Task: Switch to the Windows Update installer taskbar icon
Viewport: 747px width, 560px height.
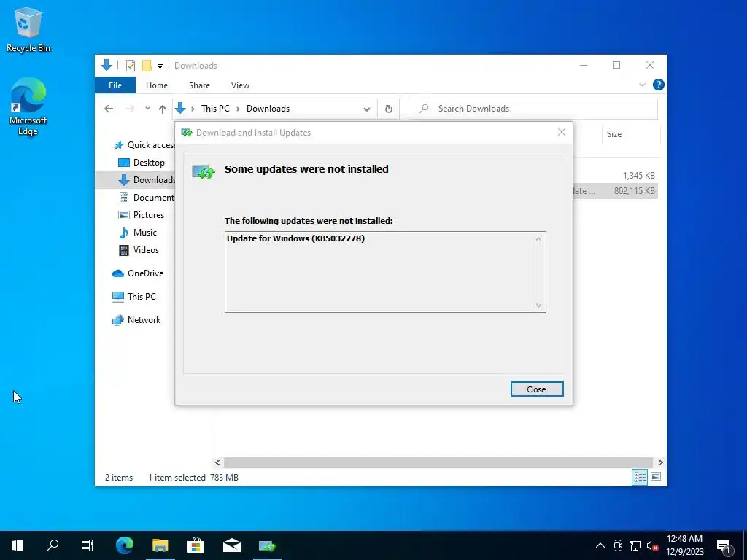Action: click(x=267, y=545)
